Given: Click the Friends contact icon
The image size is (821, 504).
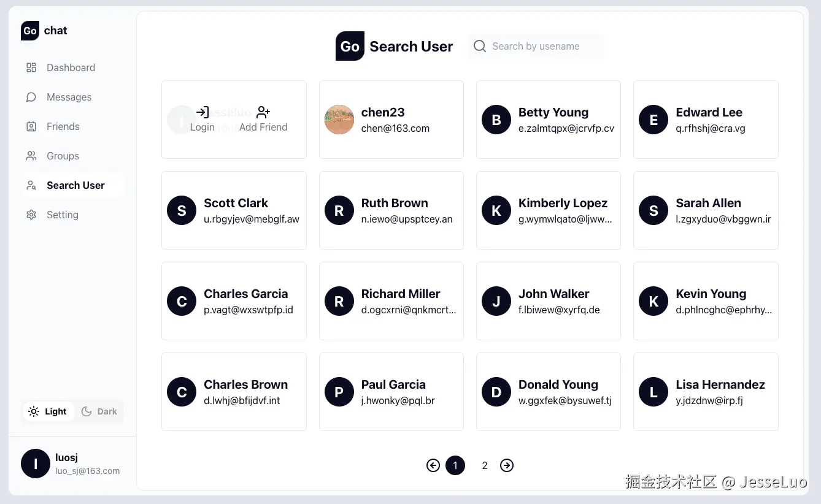Looking at the screenshot, I should point(31,126).
